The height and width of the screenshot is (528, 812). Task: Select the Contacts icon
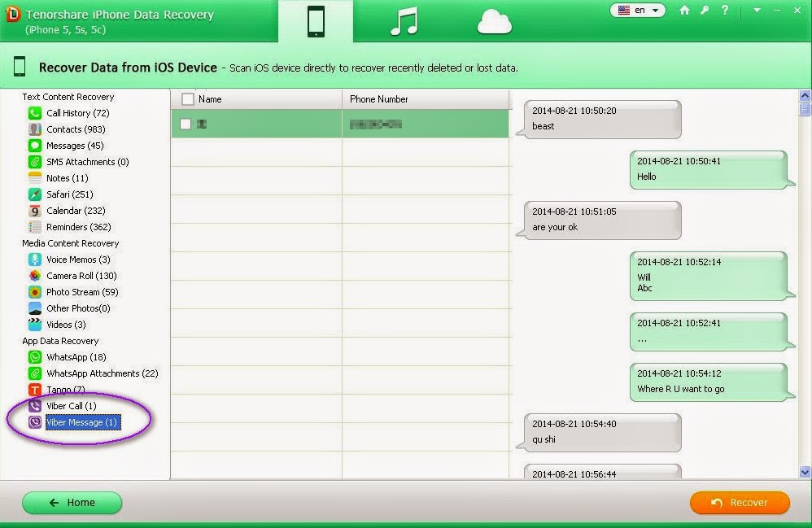[x=35, y=129]
